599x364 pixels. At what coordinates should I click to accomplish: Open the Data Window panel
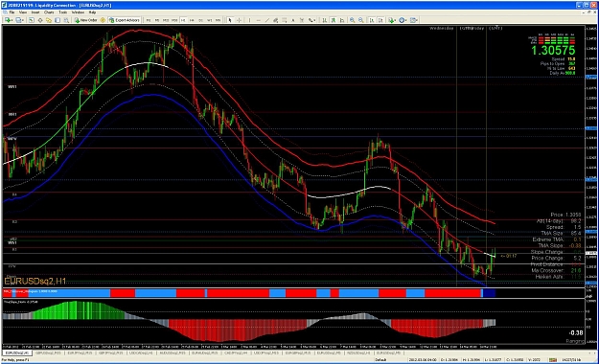point(40,20)
